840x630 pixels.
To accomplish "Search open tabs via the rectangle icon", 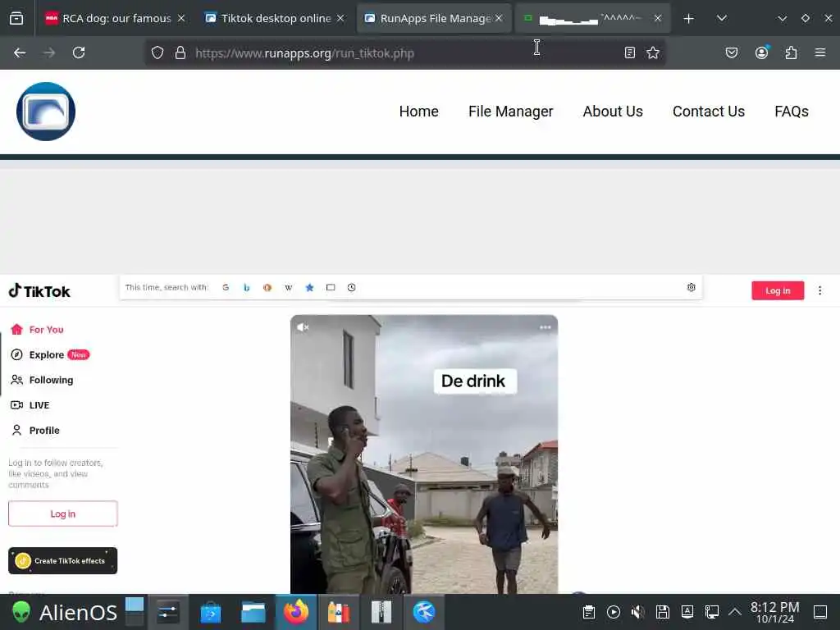I will (331, 288).
